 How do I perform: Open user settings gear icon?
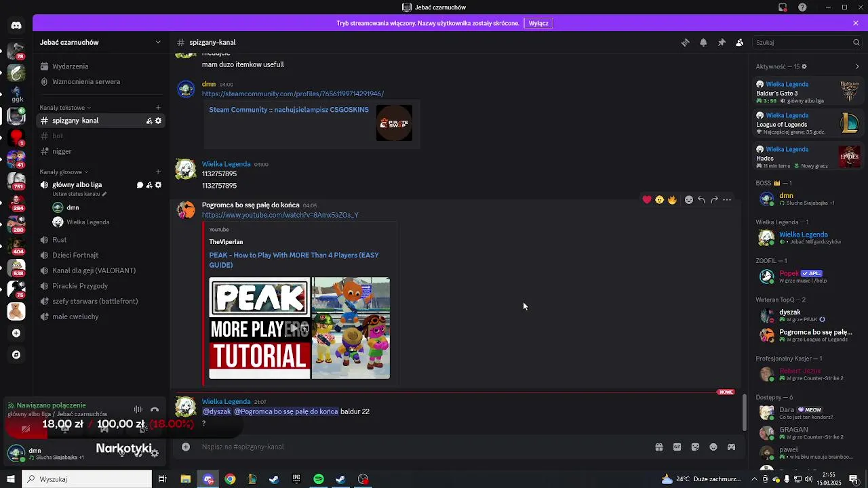[155, 453]
